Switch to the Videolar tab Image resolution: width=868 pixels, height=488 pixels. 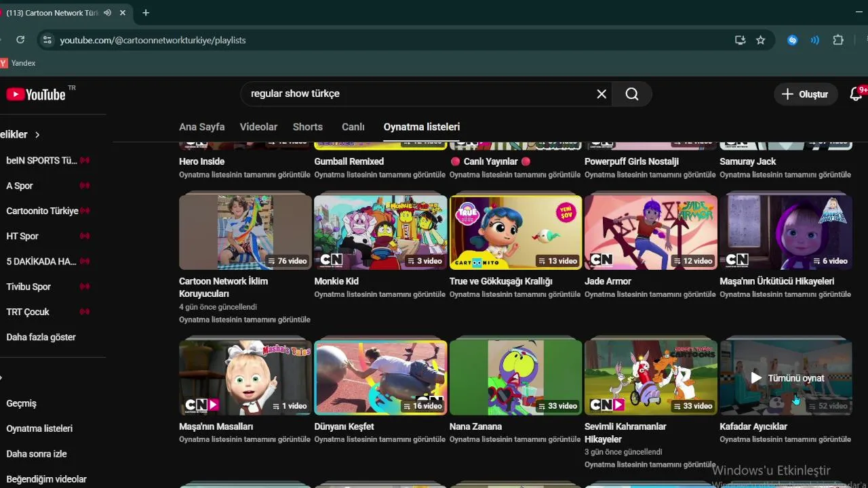pos(258,127)
